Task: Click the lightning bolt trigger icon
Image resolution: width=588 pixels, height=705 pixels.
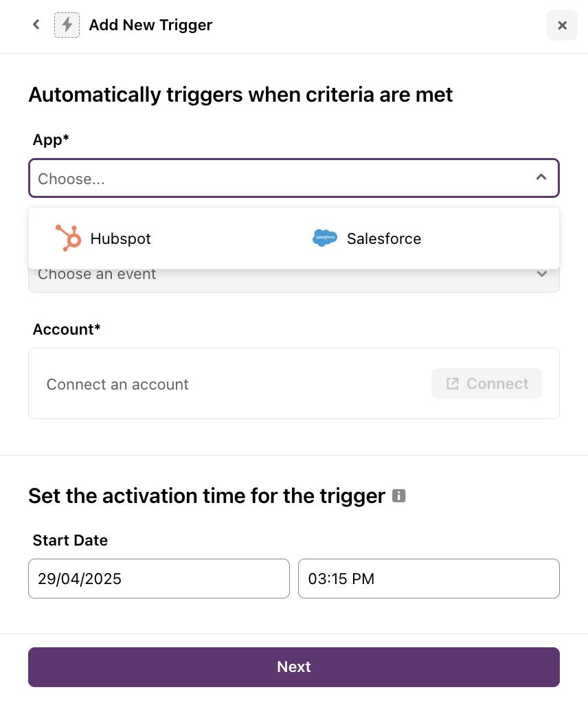Action: click(x=67, y=25)
